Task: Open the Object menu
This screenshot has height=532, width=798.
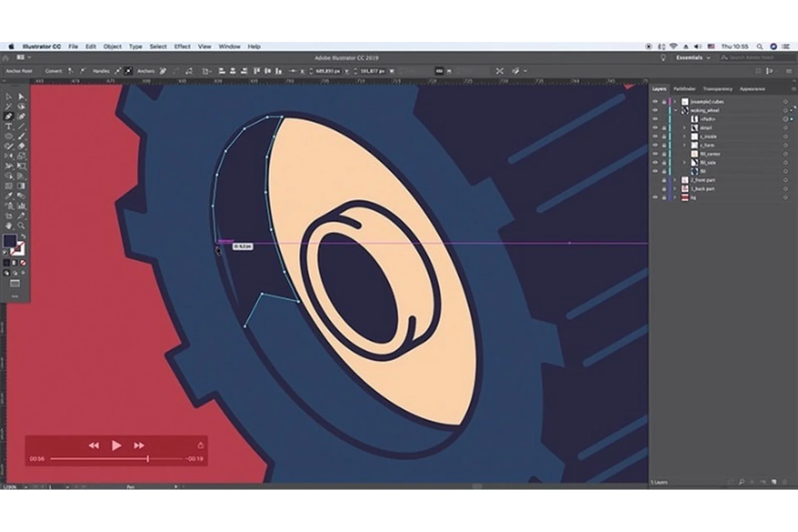Action: tap(112, 47)
